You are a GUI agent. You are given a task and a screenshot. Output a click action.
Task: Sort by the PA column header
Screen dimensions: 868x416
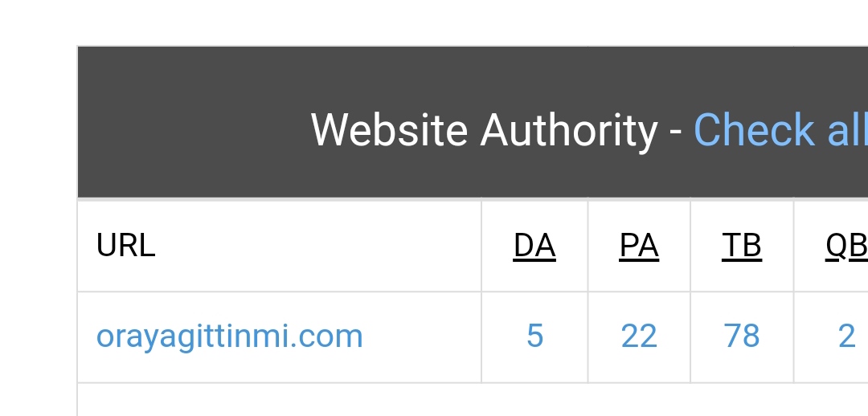coord(639,246)
